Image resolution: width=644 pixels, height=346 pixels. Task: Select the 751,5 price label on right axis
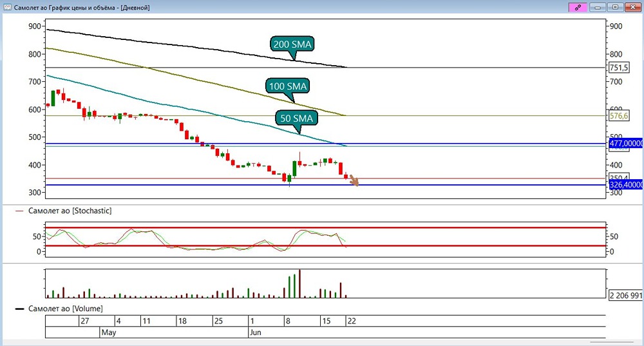[619, 68]
